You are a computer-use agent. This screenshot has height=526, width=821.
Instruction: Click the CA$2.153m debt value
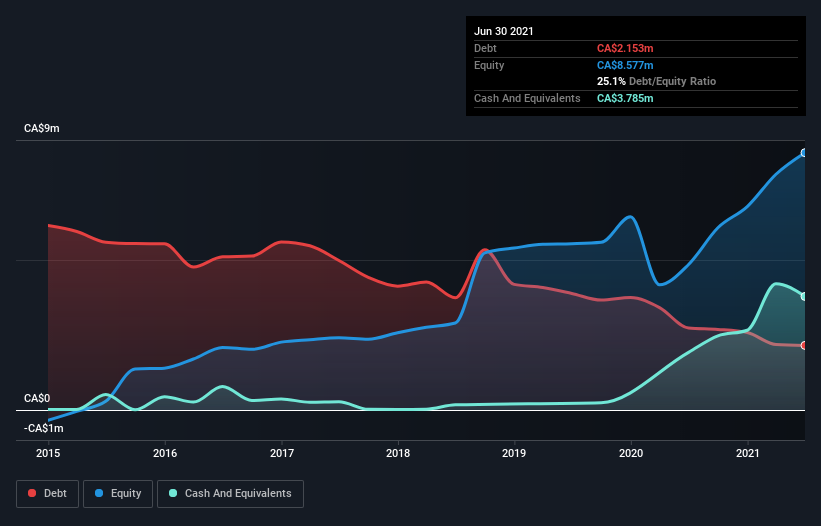point(625,49)
